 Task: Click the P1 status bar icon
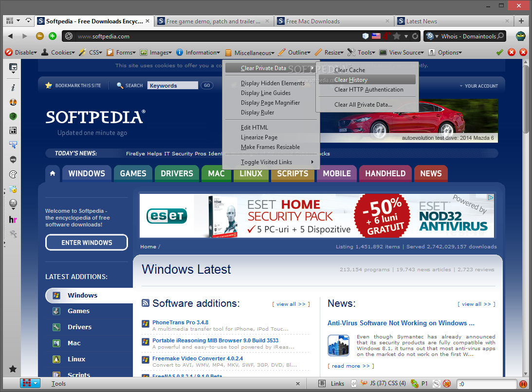[x=420, y=384]
